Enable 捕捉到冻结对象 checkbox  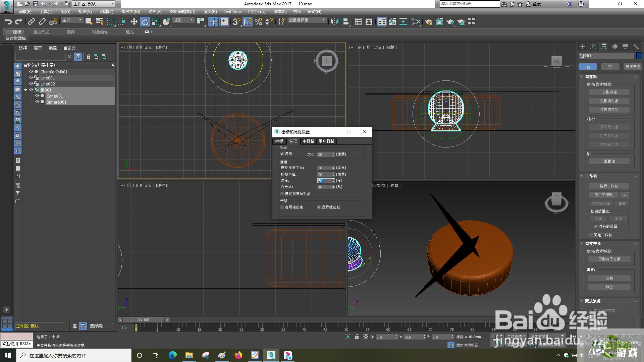click(282, 194)
